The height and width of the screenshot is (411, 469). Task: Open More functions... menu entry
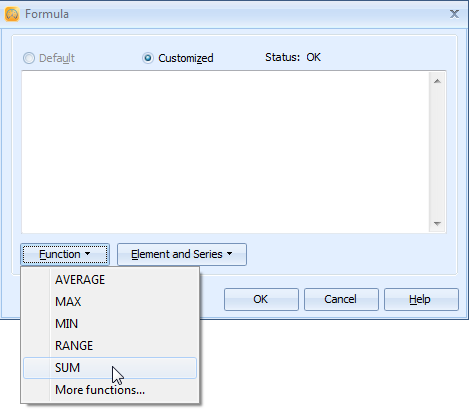point(110,390)
